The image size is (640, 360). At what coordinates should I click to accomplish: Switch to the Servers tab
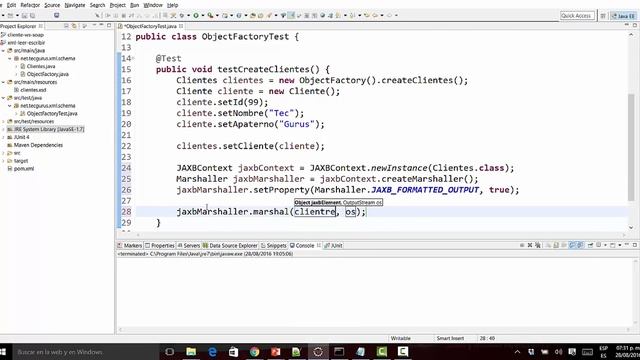pyautogui.click(x=189, y=246)
